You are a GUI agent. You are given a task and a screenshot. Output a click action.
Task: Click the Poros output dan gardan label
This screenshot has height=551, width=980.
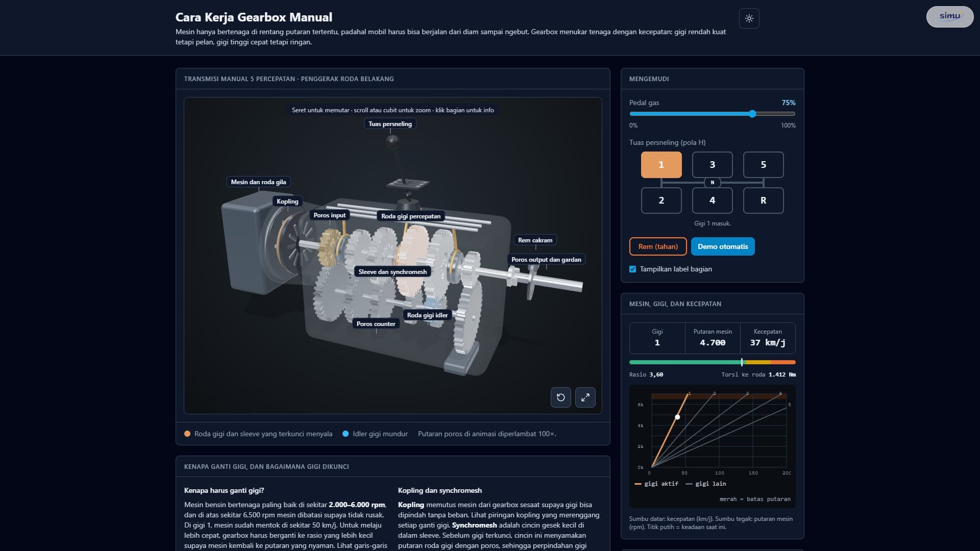coord(546,260)
